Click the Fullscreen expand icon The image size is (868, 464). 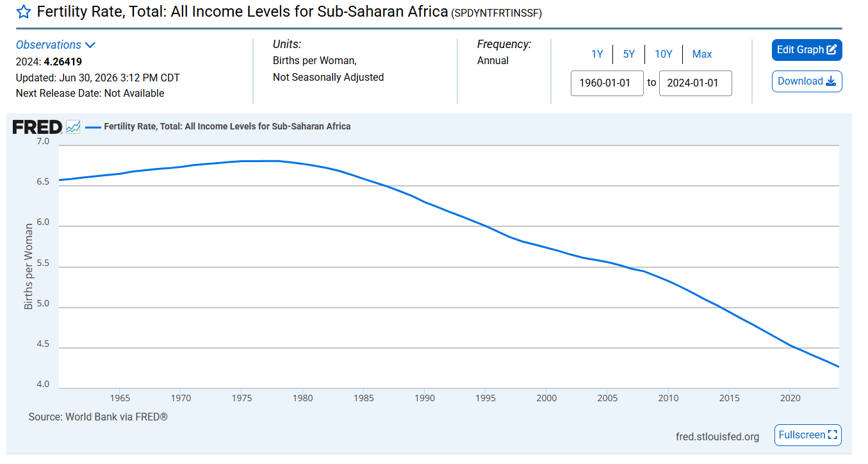833,435
